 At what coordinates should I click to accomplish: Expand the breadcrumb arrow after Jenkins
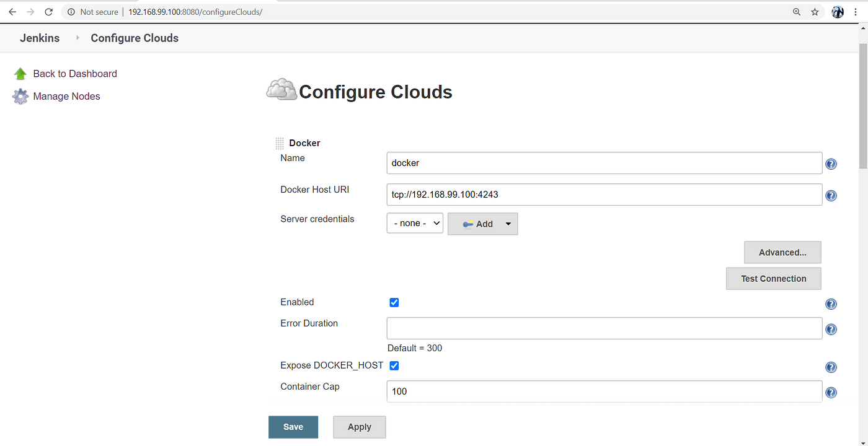coord(77,38)
